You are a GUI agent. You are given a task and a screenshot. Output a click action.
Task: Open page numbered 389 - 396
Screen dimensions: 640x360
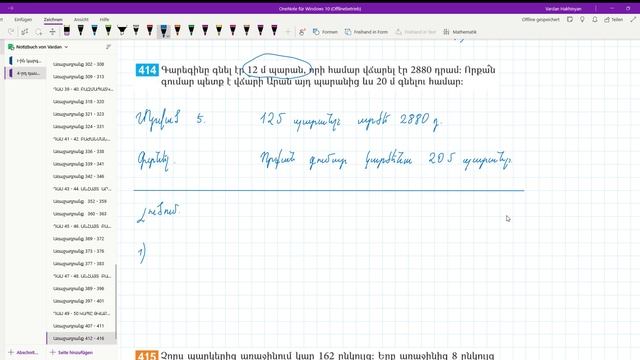81,289
